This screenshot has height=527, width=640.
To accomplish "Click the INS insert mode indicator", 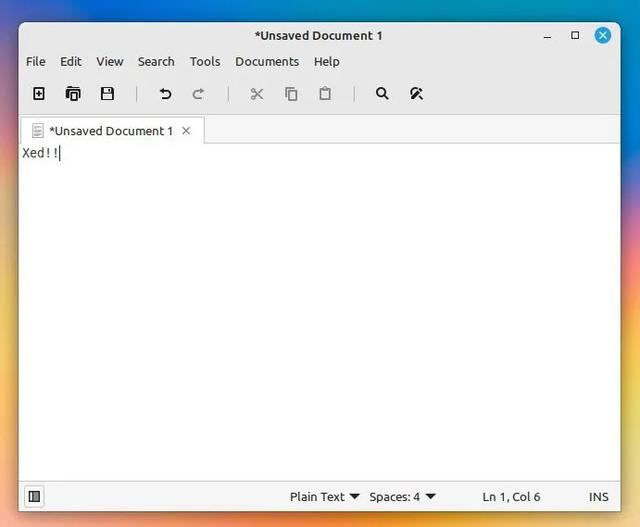I will coord(598,497).
